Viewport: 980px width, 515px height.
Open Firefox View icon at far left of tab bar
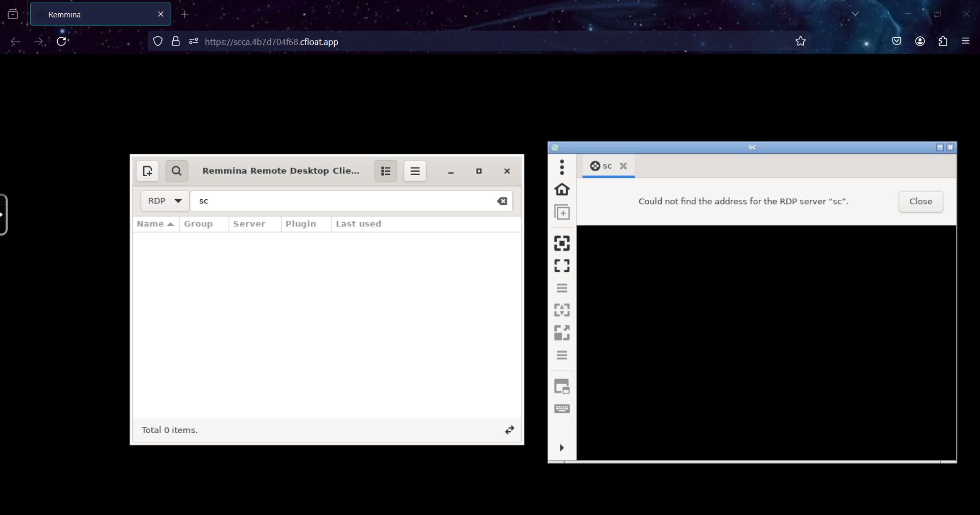coord(13,14)
